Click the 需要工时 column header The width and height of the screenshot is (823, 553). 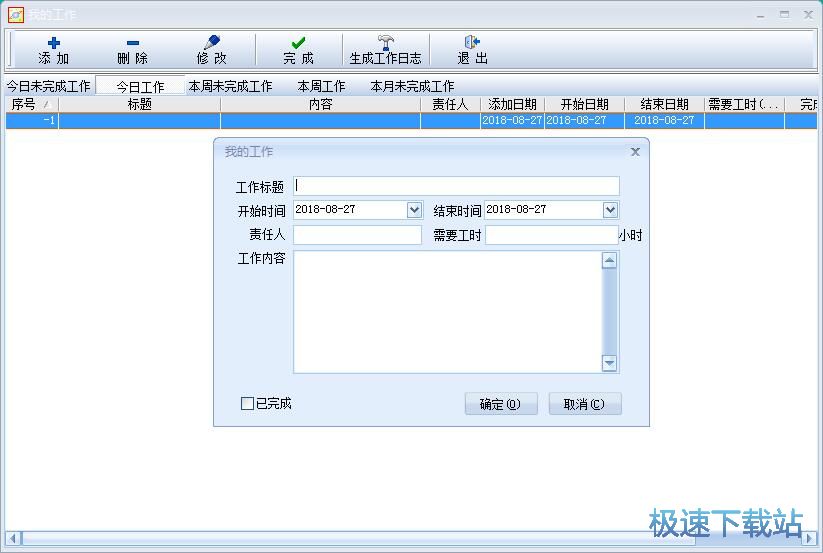744,104
